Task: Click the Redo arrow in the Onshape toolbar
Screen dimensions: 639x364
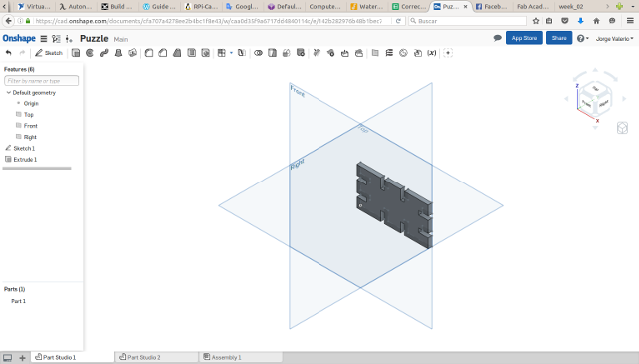Action: point(22,53)
